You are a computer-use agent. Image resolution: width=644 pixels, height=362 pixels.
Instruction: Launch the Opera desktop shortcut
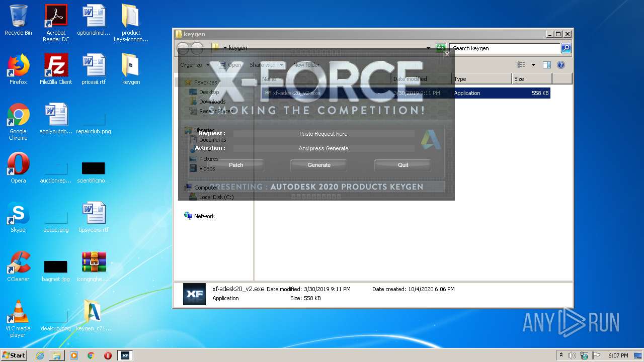[x=18, y=168]
